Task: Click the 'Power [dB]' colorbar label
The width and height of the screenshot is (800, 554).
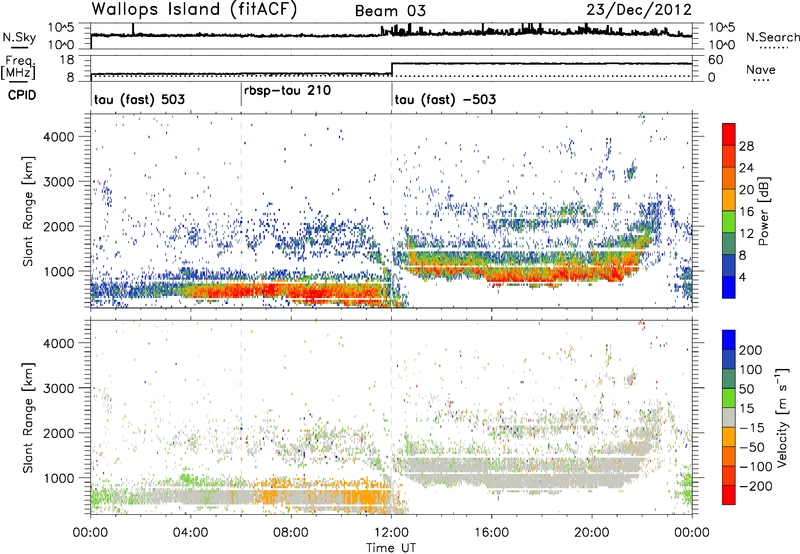Action: click(763, 211)
